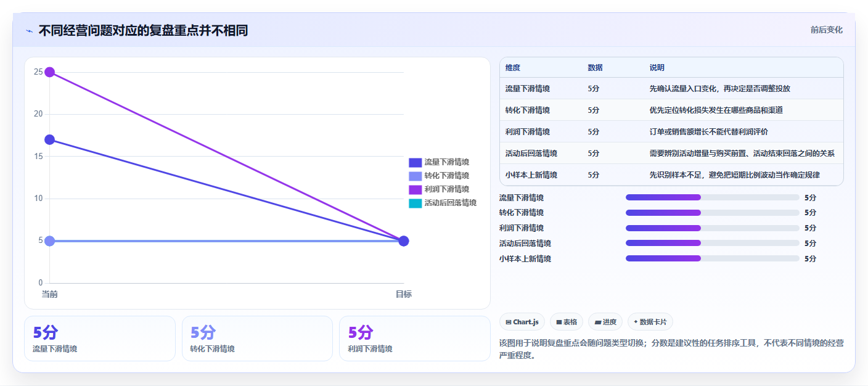Open the 流量下滑情境 5分 data card
Viewport: 868px width, 386px height.
100,339
